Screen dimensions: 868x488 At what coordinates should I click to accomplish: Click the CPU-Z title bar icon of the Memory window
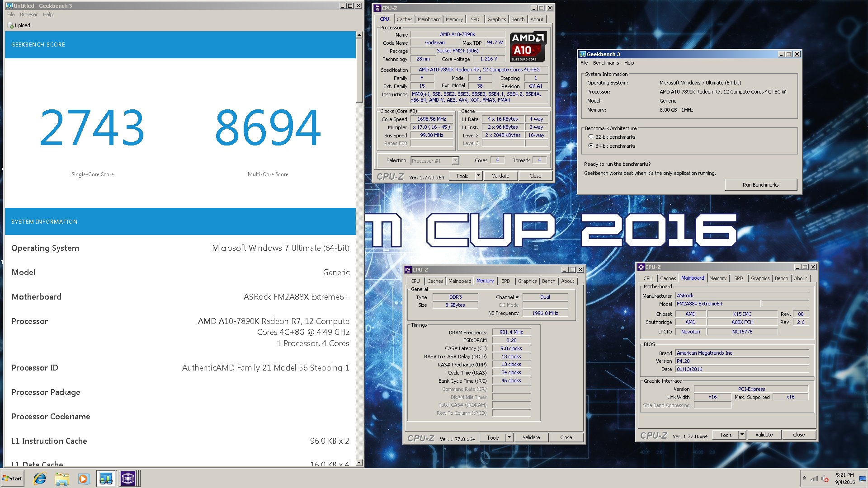(408, 270)
